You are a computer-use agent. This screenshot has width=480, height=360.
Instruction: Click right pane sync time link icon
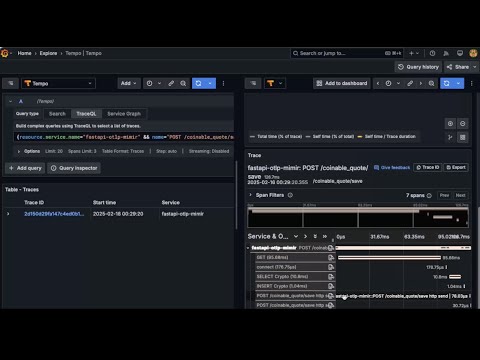tap(410, 83)
